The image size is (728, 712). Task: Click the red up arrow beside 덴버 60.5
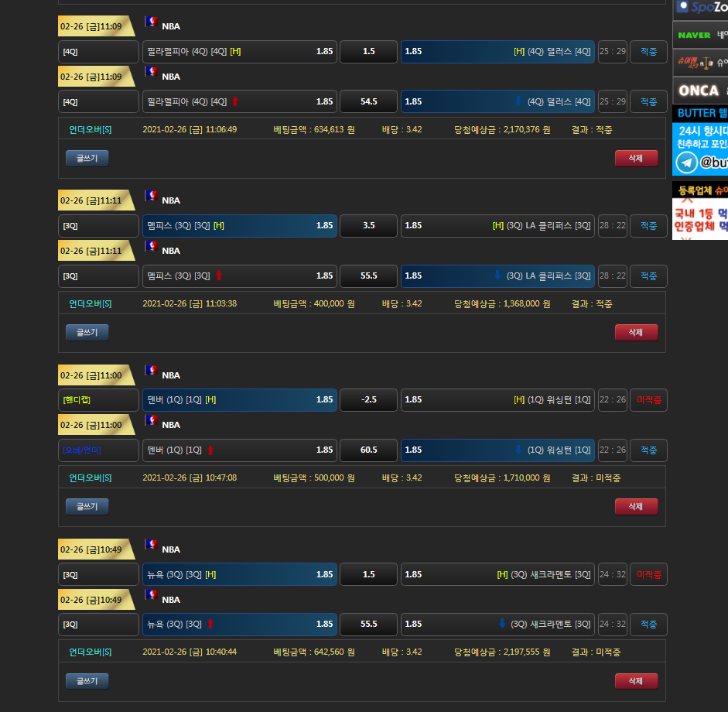coord(210,450)
